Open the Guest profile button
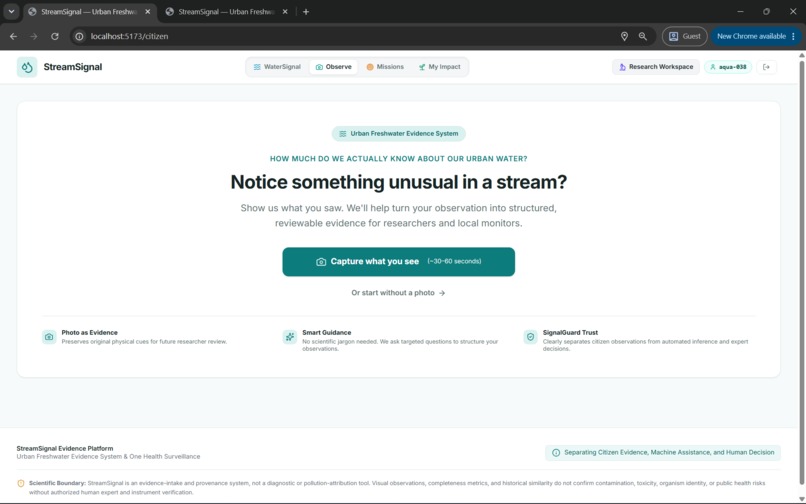 point(684,37)
